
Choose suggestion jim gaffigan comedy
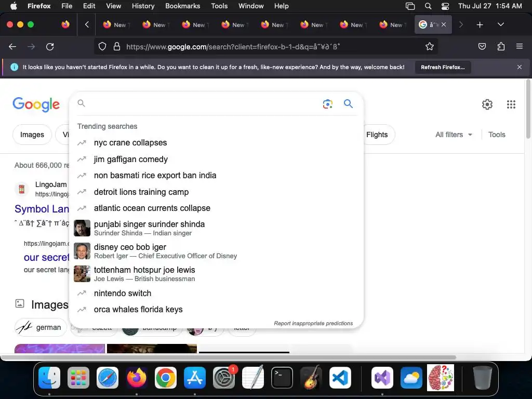point(216,159)
